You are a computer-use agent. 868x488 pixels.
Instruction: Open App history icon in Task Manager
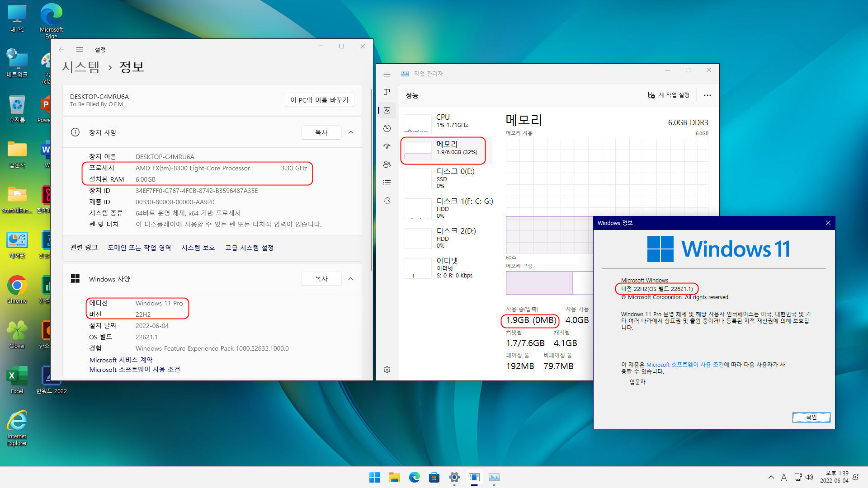[x=387, y=128]
